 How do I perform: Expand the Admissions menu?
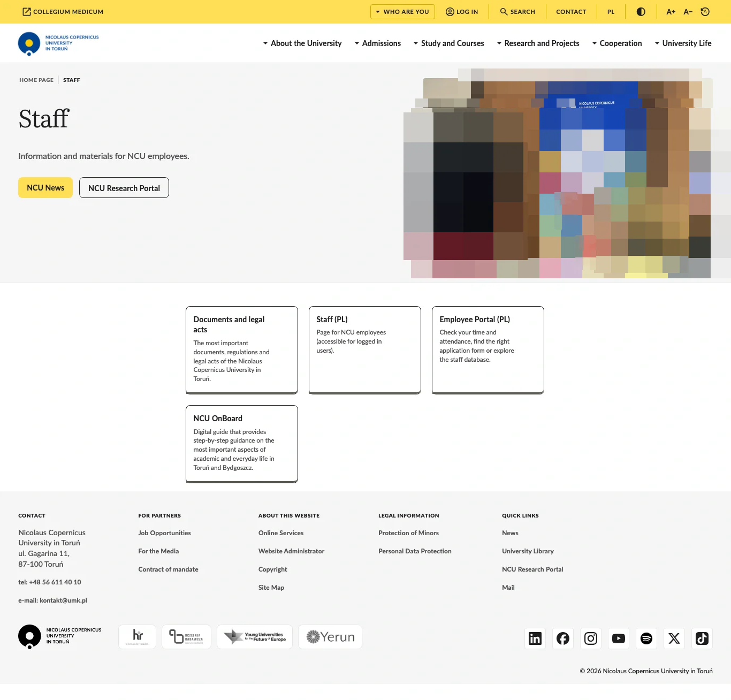(377, 43)
